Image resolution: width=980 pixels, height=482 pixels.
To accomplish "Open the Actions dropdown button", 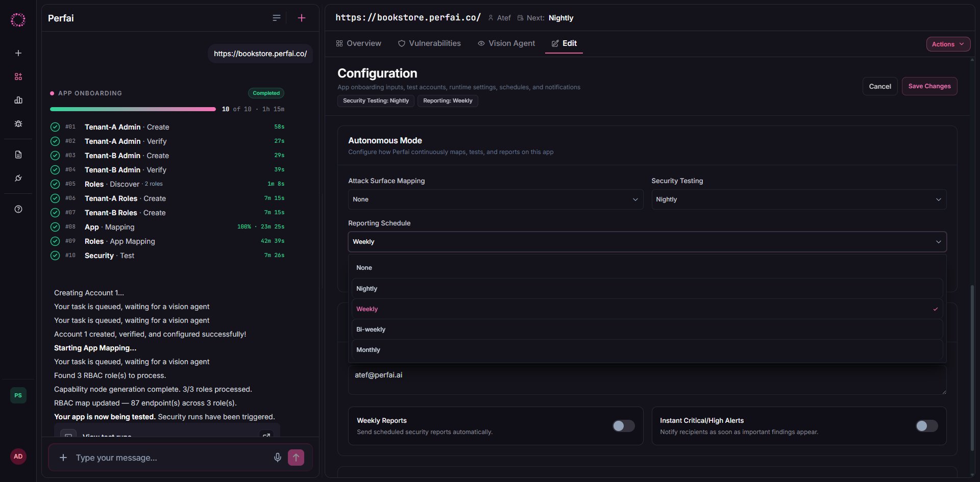I will pyautogui.click(x=948, y=44).
